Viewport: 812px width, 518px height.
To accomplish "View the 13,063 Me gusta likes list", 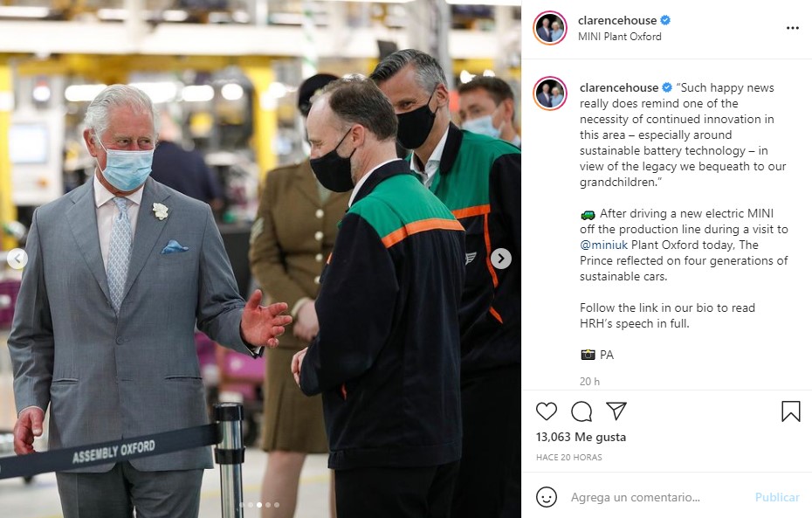I will point(581,437).
